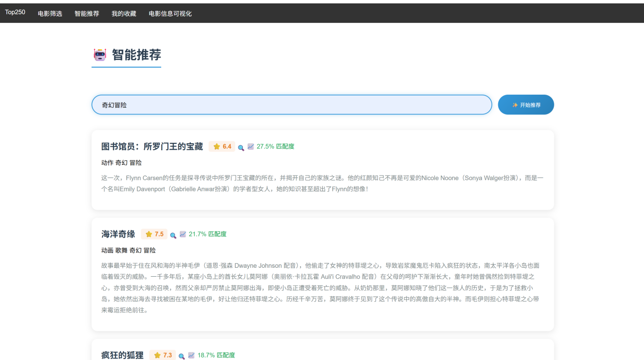Viewport: 644px width, 360px height.
Task: Click the 18.7% 匹配度 text
Action: (x=216, y=355)
